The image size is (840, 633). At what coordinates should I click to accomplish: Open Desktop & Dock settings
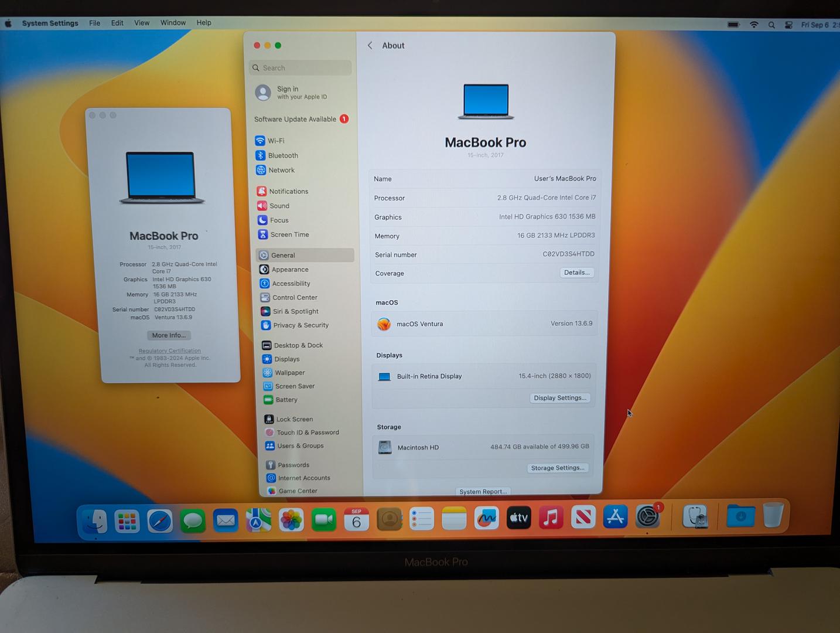coord(292,345)
